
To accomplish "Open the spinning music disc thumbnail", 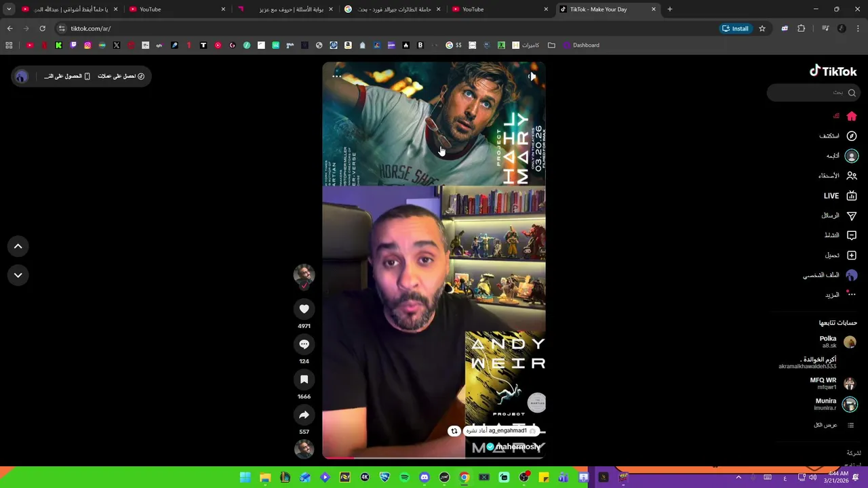I will 304,449.
